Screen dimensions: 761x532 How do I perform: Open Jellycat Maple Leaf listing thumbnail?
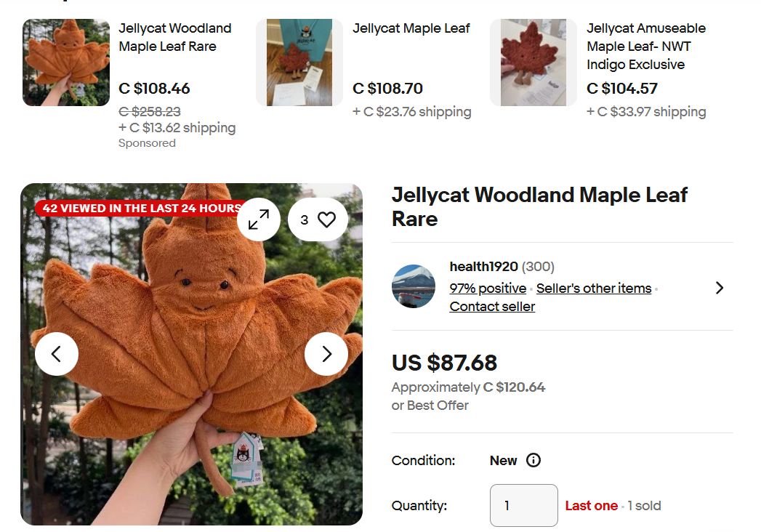click(299, 63)
